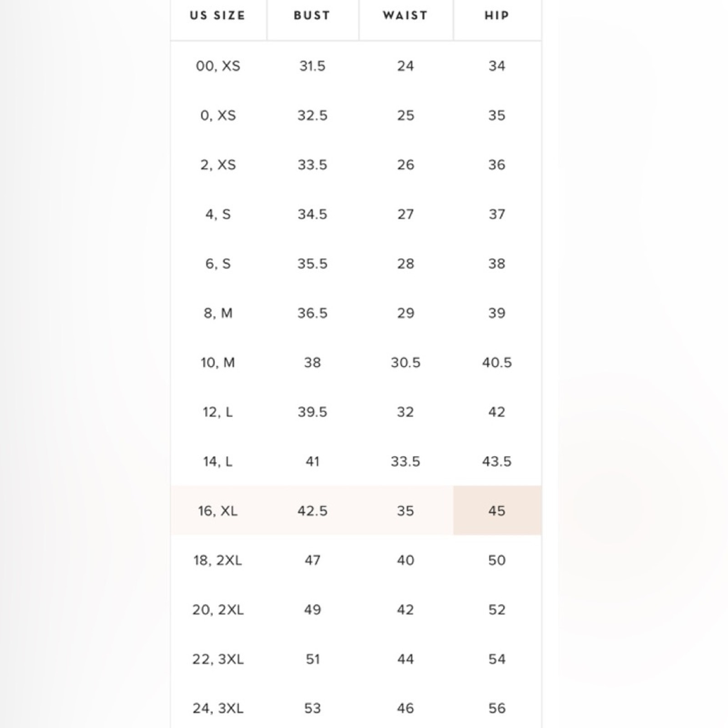Click the WAIST column header
The height and width of the screenshot is (728, 728).
(x=405, y=15)
